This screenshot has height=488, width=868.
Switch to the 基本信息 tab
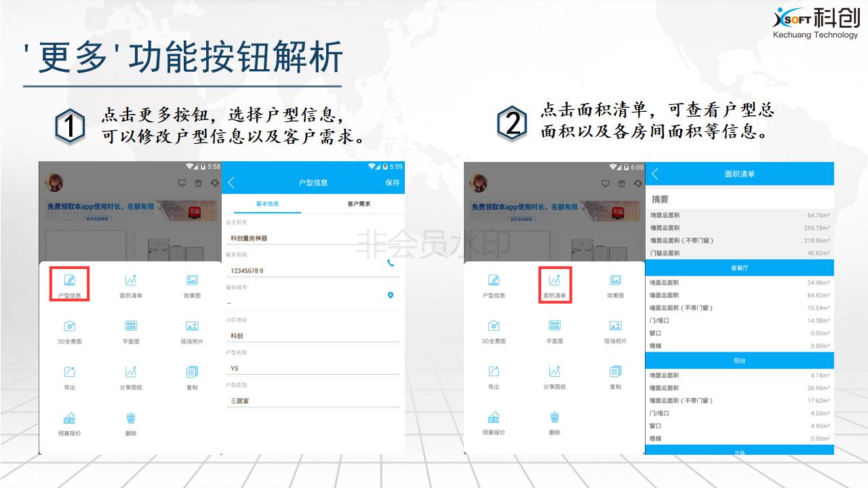267,204
